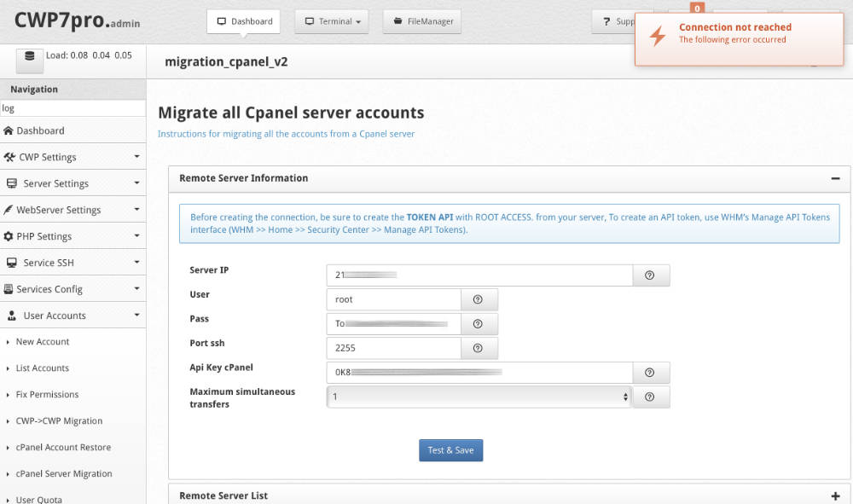Expand Services Config menu
853x504 pixels.
[73, 289]
